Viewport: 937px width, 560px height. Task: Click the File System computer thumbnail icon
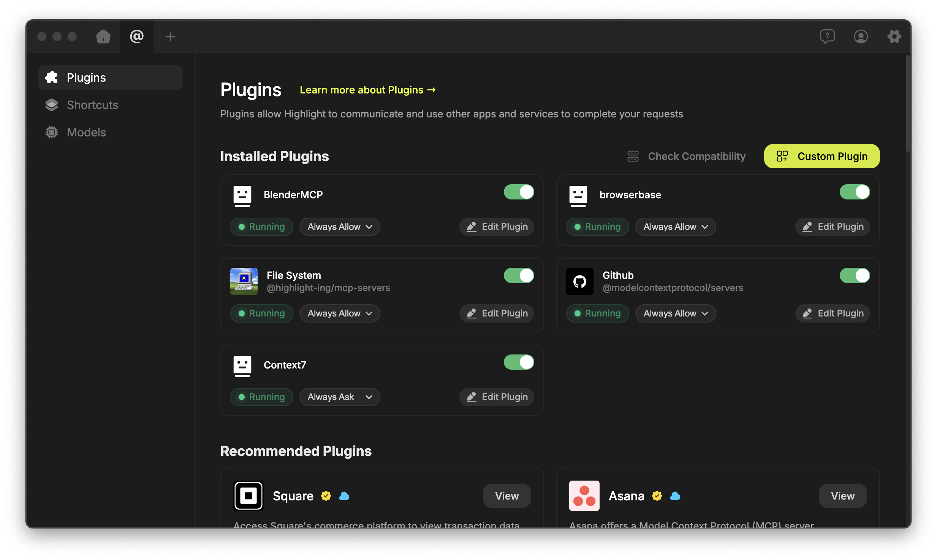(x=244, y=282)
